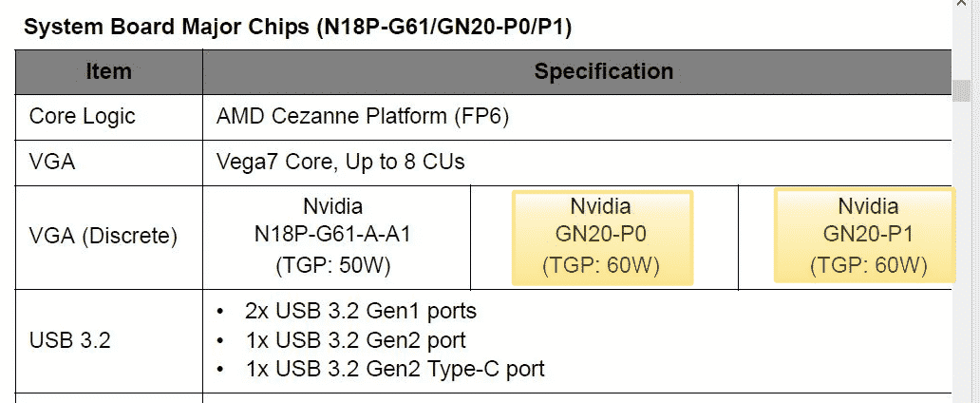Click the Specification column header
This screenshot has height=403, width=980.
(603, 71)
